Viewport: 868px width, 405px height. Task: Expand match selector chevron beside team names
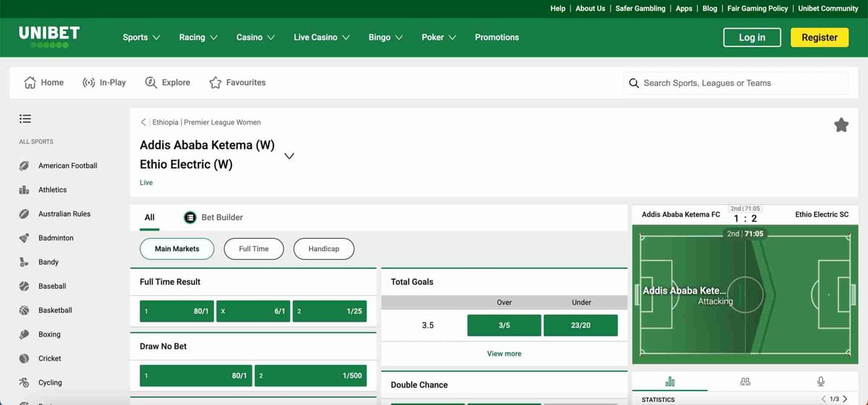click(x=289, y=155)
